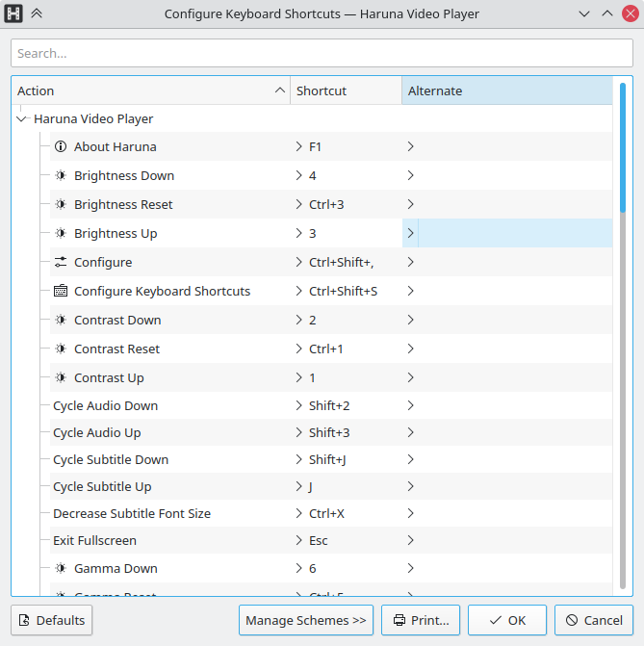Click the Alternate column header

[505, 90]
